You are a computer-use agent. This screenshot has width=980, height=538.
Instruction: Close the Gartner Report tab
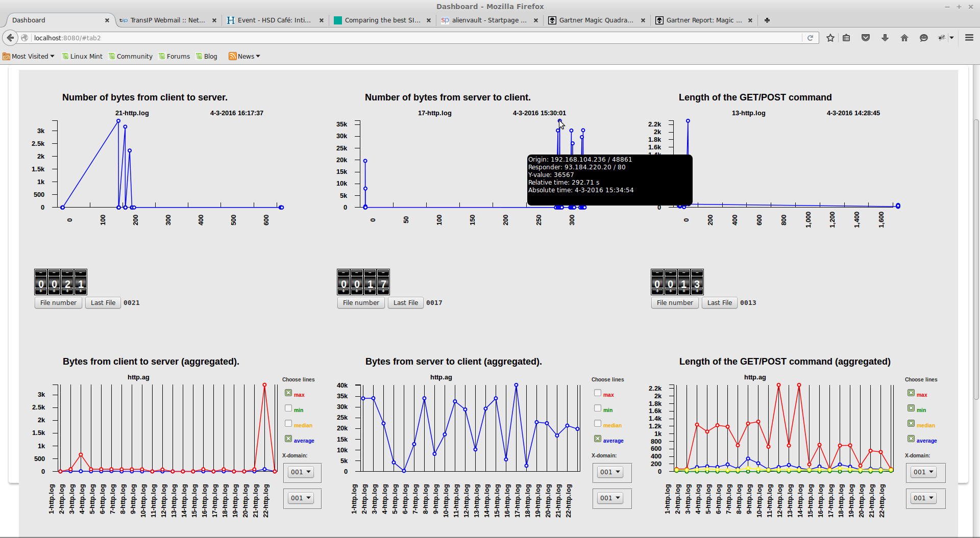(x=750, y=20)
